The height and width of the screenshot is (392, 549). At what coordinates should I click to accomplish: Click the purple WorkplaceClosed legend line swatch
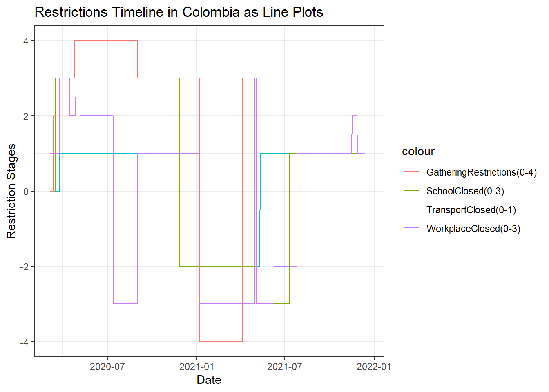[x=411, y=228]
